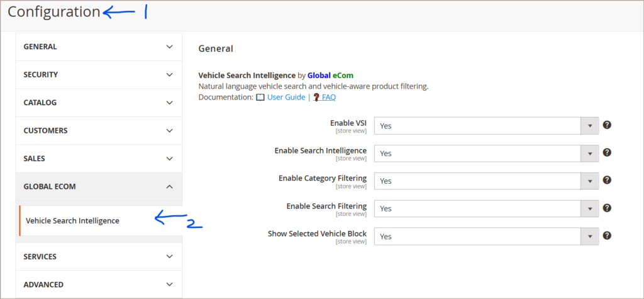
Task: Expand the GENERAL section chevron
Action: [x=170, y=47]
